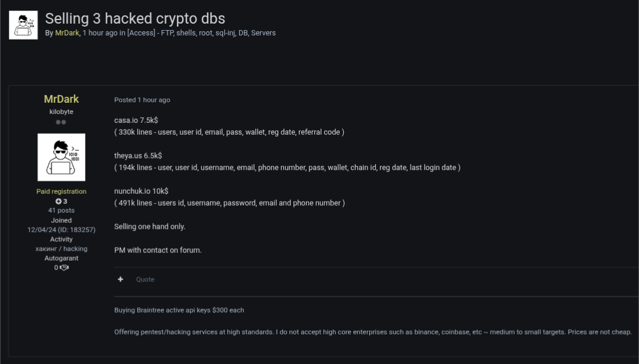This screenshot has width=639, height=364.
Task: Click the Autogarant label in sidebar
Action: [61, 258]
